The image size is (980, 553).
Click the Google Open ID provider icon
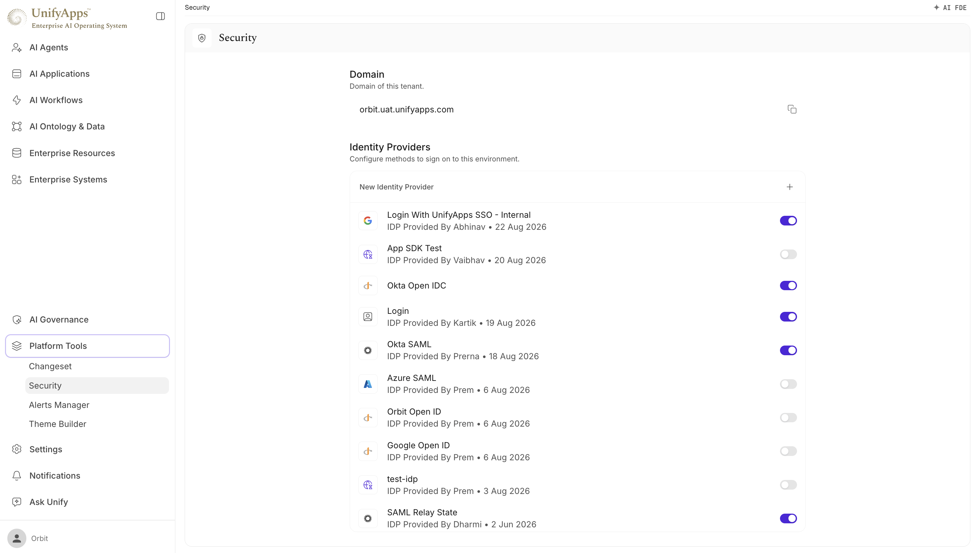368,451
